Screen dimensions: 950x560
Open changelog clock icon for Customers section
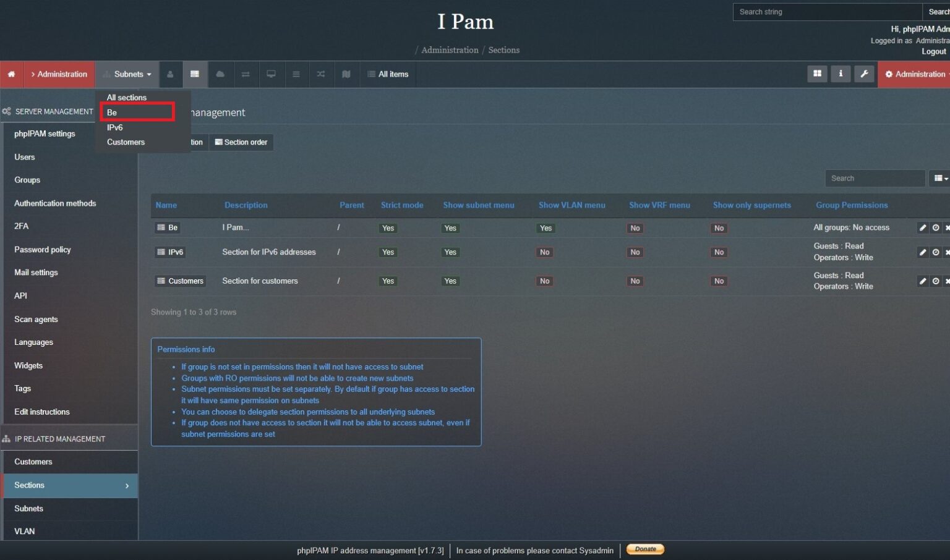point(935,281)
